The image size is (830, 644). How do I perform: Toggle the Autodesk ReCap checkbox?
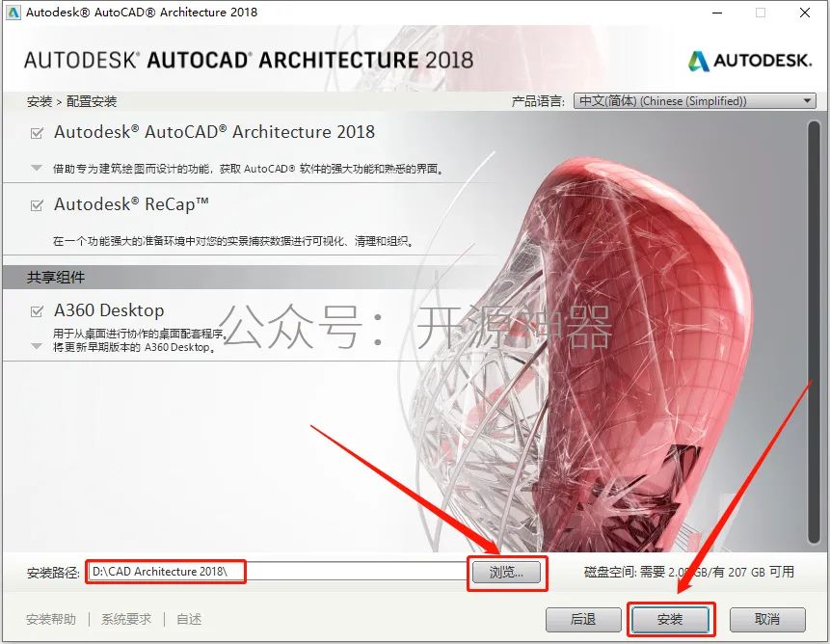[37, 205]
